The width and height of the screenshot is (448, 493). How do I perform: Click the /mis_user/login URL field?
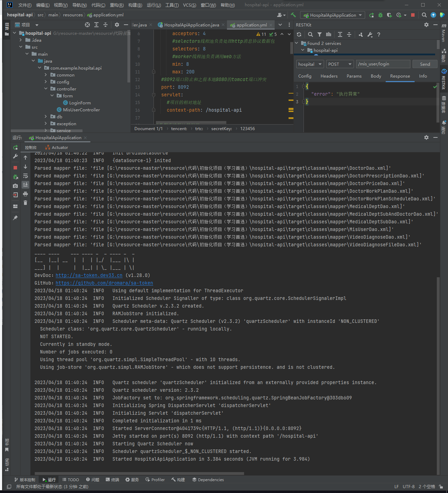383,64
